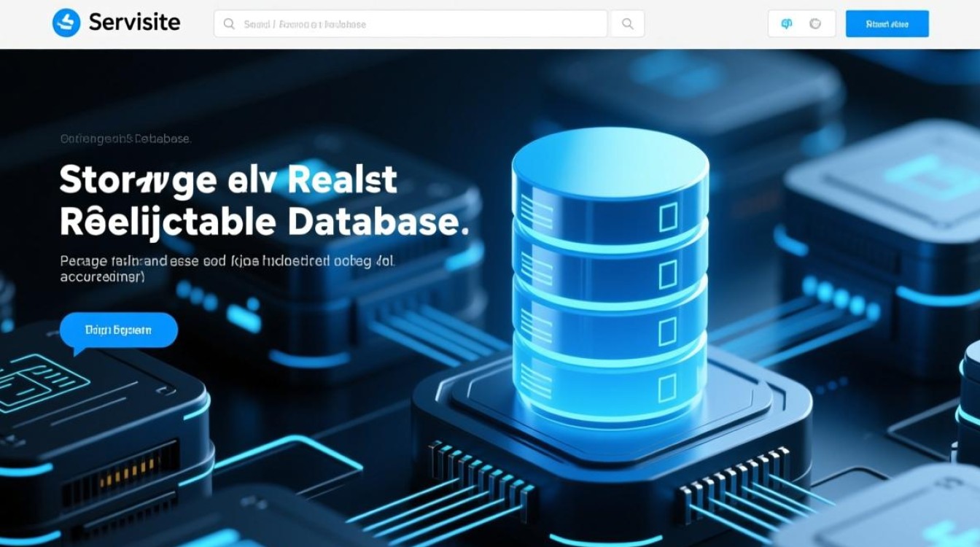Click square icon on second cylinder tier
Image resolution: width=980 pixels, height=547 pixels.
click(667, 274)
